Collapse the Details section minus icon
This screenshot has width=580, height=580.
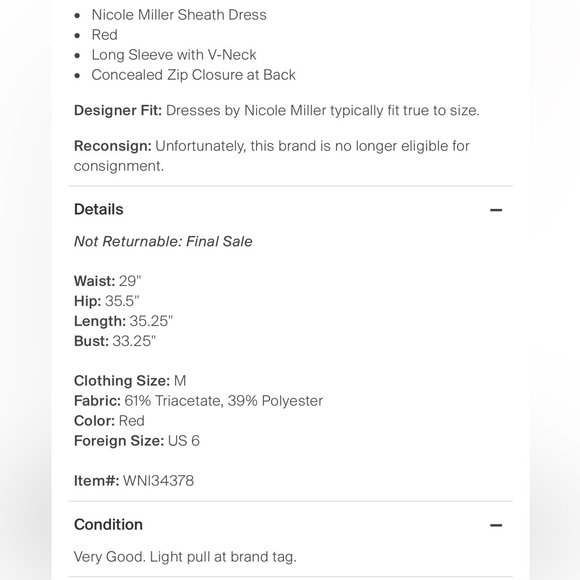point(496,210)
